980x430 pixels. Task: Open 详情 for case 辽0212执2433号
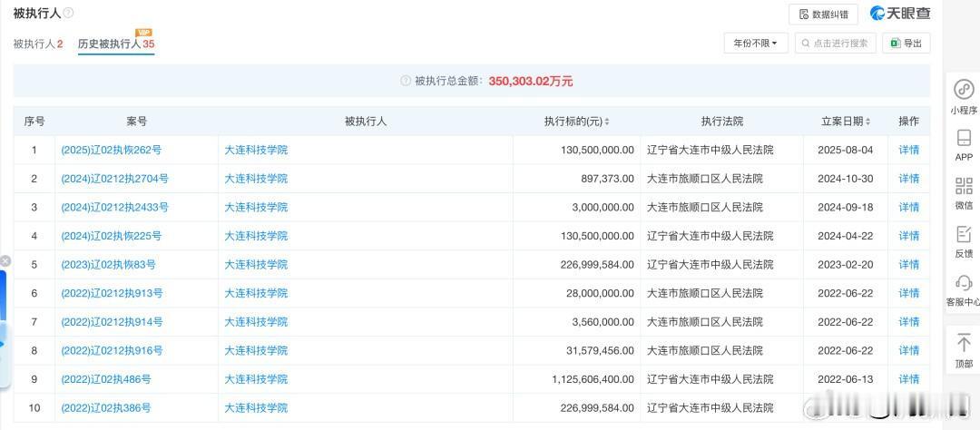908,208
